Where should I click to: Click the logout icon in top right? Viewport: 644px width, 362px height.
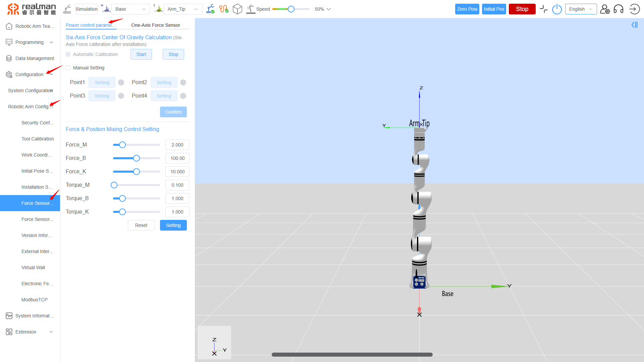(x=634, y=9)
